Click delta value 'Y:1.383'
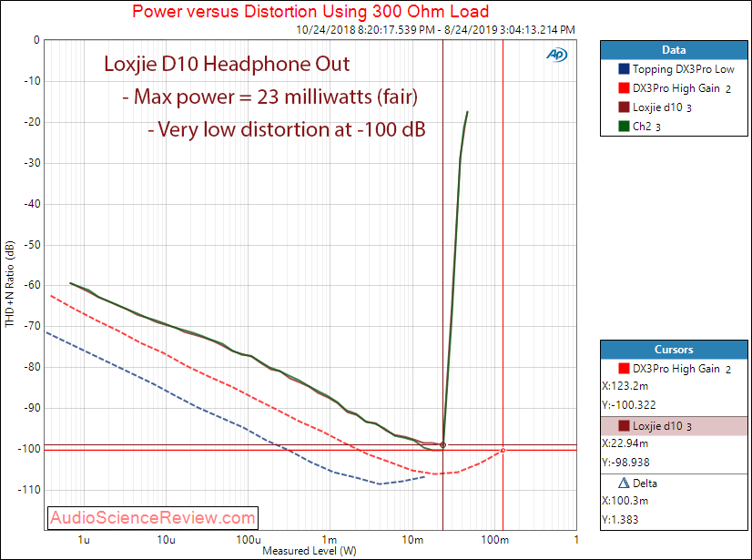This screenshot has height=560, width=752. (x=620, y=520)
